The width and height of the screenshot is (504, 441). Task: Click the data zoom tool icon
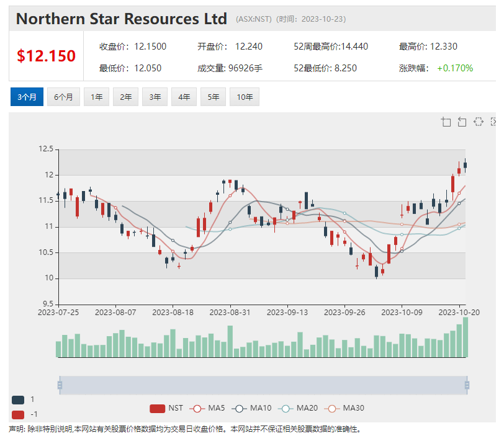coord(446,122)
